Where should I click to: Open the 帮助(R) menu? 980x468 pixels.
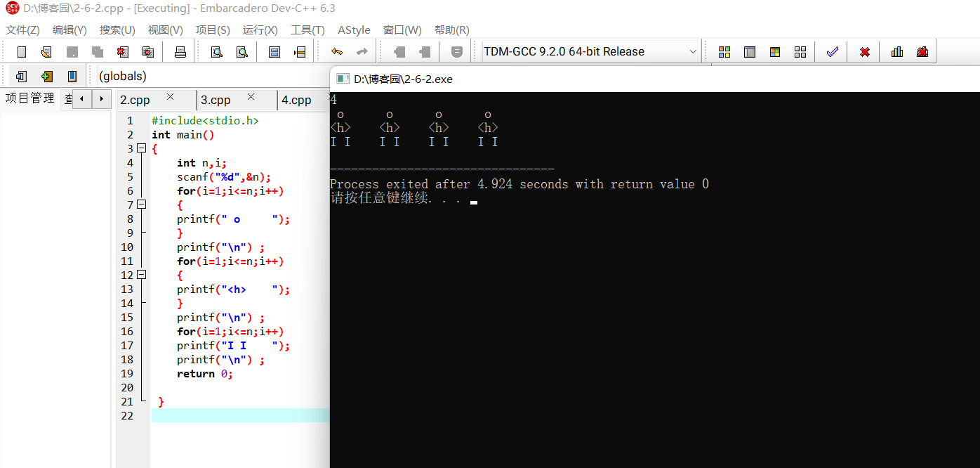(451, 30)
